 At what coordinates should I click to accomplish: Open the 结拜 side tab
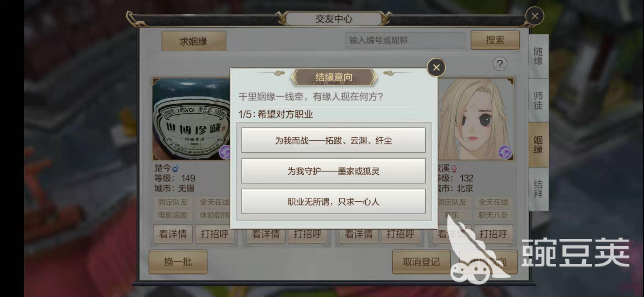[538, 189]
